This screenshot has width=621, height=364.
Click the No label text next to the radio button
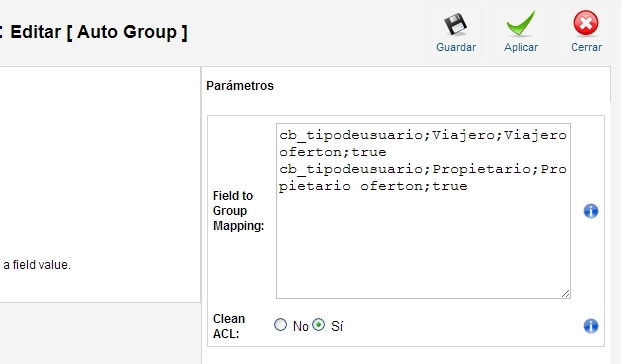[x=300, y=326]
